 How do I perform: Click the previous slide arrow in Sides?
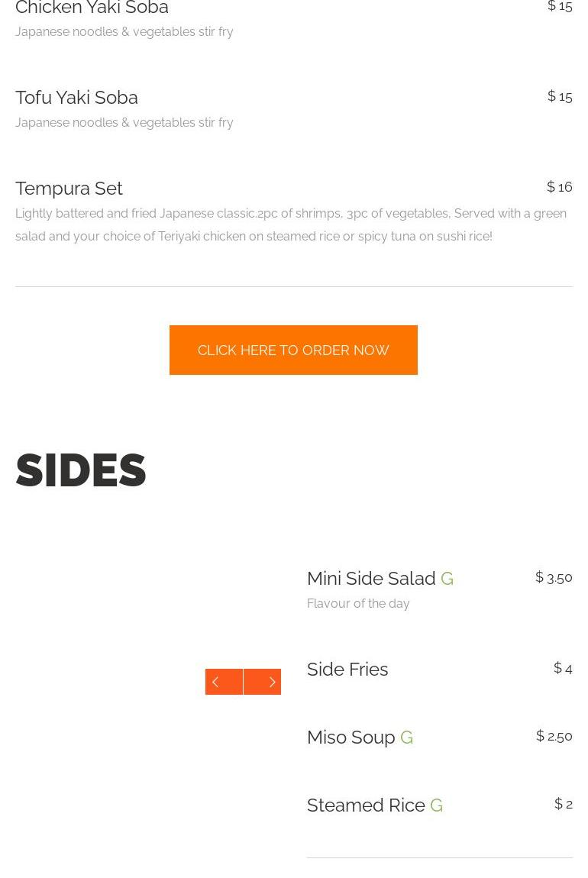[x=224, y=682]
